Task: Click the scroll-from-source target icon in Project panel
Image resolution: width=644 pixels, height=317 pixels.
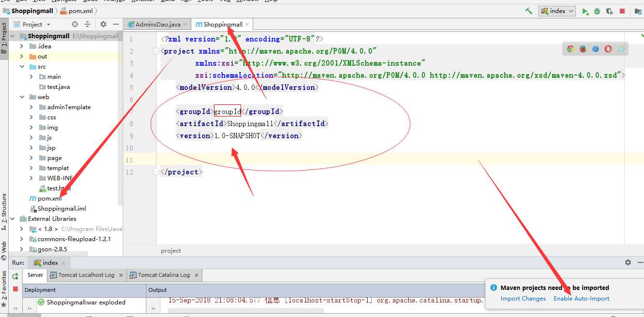Action: coord(75,24)
